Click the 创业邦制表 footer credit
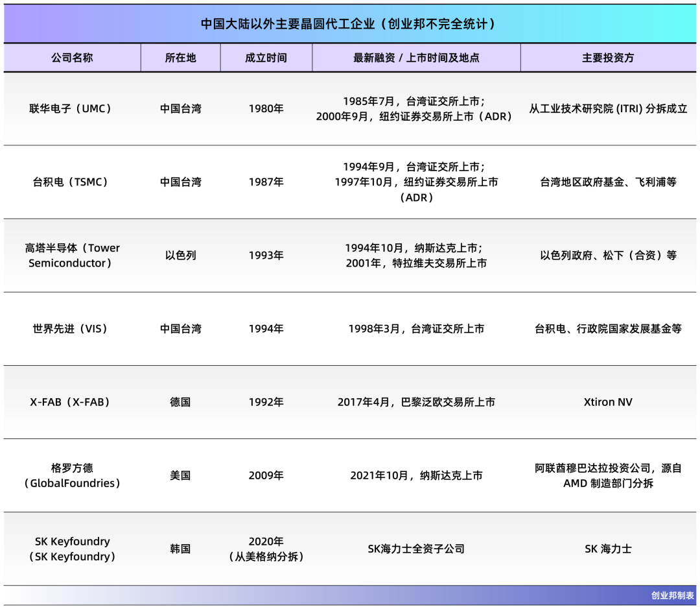 (x=672, y=595)
